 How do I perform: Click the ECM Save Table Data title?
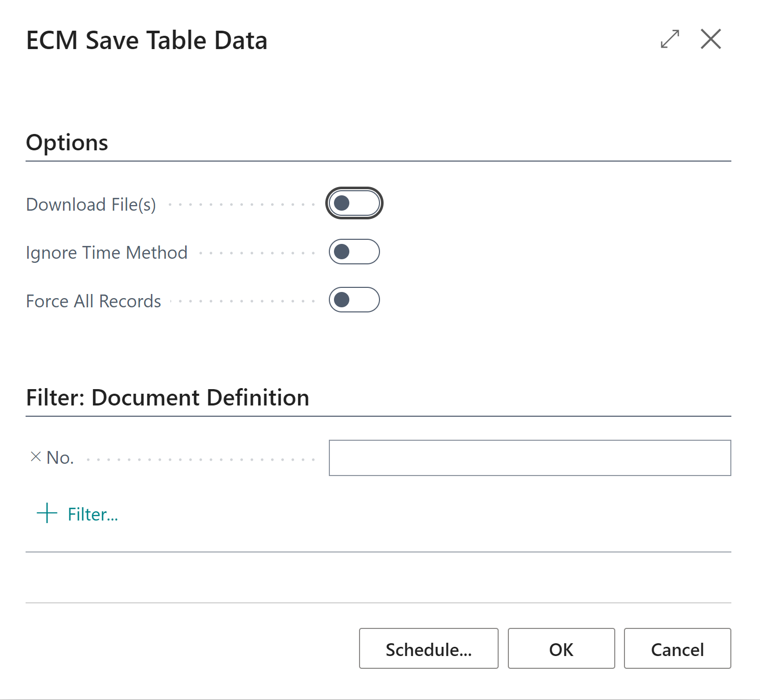pyautogui.click(x=146, y=40)
